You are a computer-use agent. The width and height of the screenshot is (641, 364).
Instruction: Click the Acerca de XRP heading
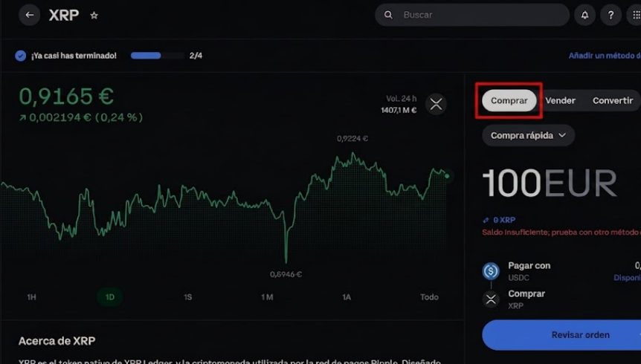pos(57,341)
